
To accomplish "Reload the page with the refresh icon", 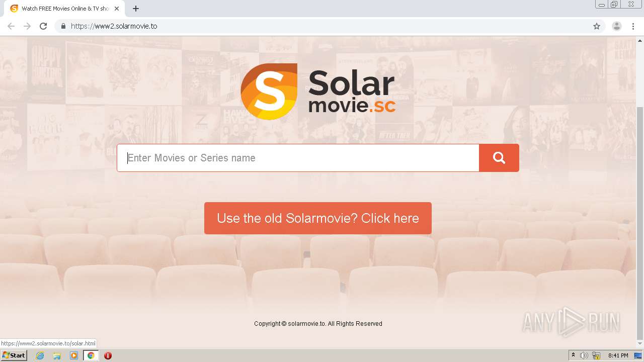I will pyautogui.click(x=43, y=26).
